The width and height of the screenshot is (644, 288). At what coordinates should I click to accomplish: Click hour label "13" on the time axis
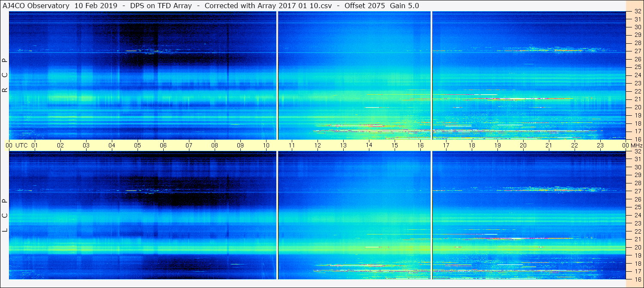(x=343, y=145)
